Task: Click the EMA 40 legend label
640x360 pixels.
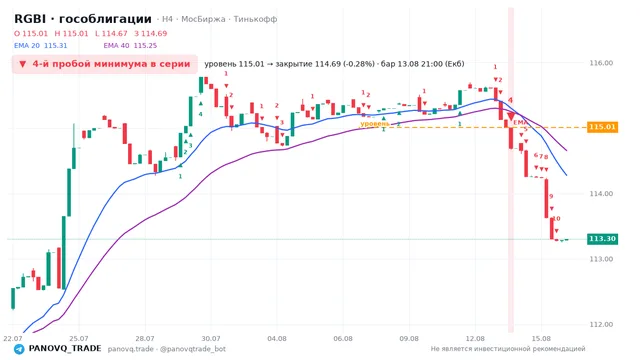Action: [116, 45]
